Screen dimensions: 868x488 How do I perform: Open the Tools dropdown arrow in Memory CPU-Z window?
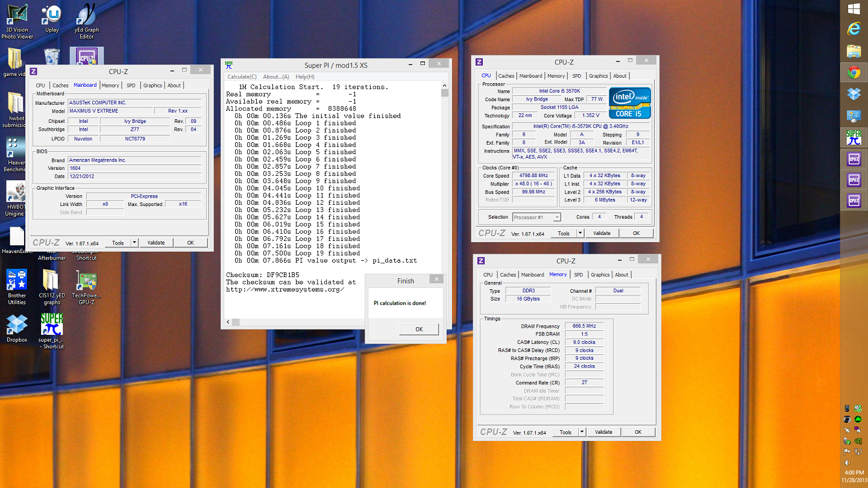[582, 432]
